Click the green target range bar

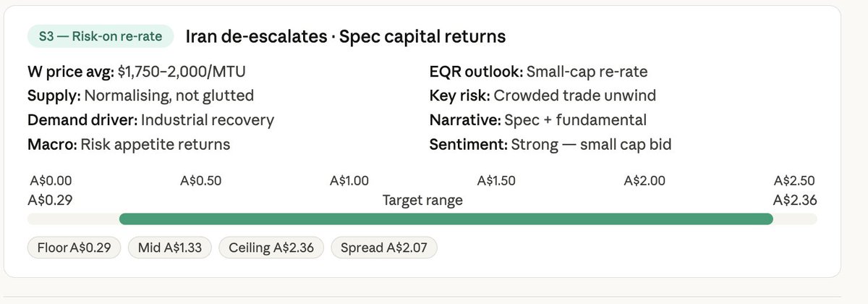[446, 219]
